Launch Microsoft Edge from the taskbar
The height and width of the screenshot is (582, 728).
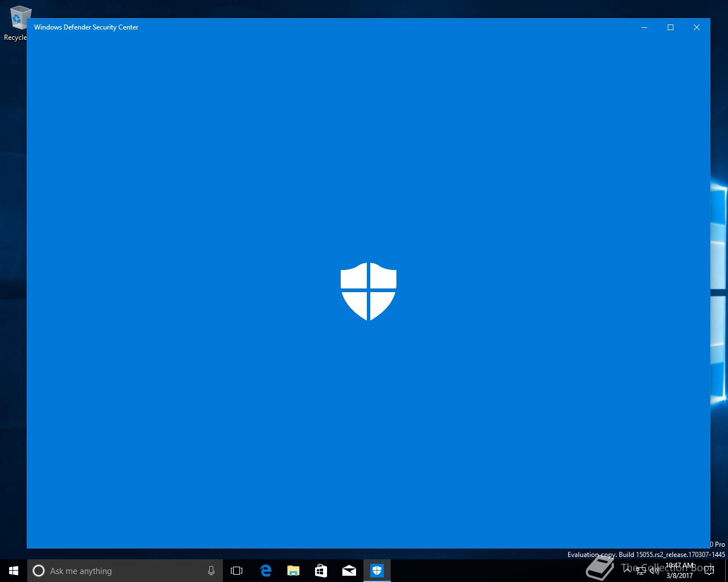266,571
